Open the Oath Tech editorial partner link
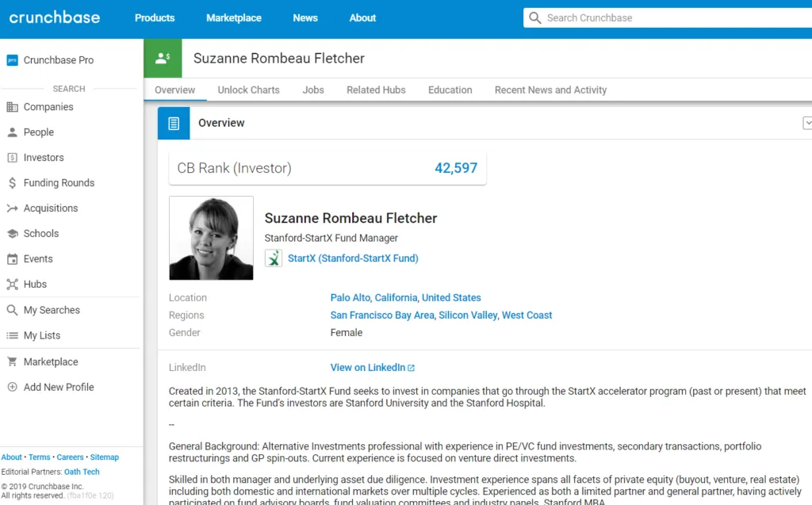The image size is (812, 505). [82, 472]
